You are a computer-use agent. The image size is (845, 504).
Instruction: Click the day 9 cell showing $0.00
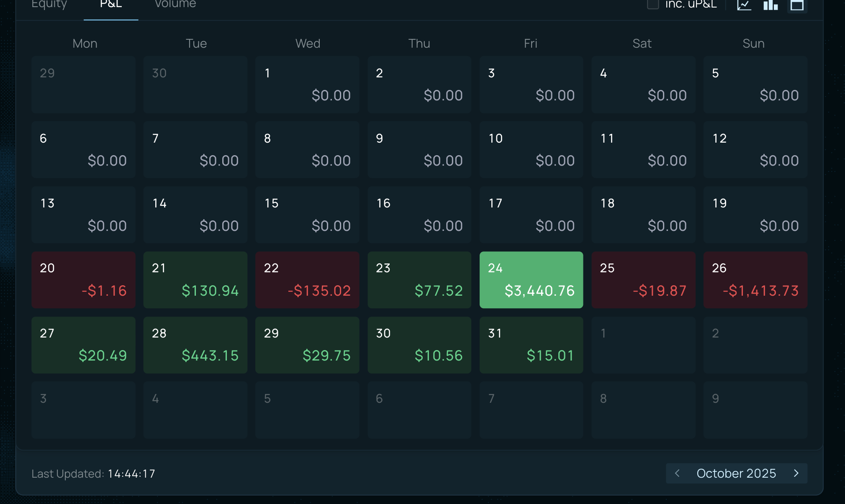click(419, 150)
